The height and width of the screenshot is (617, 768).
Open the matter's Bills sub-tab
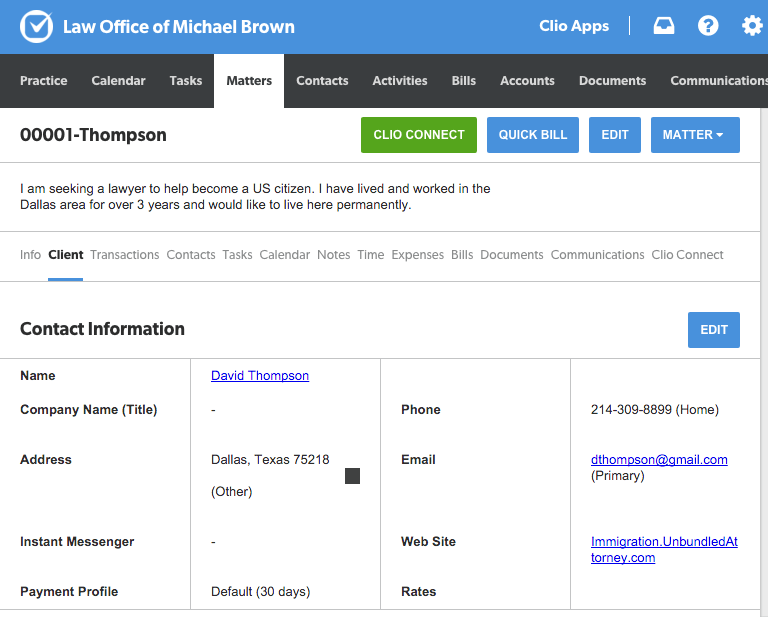tap(462, 255)
